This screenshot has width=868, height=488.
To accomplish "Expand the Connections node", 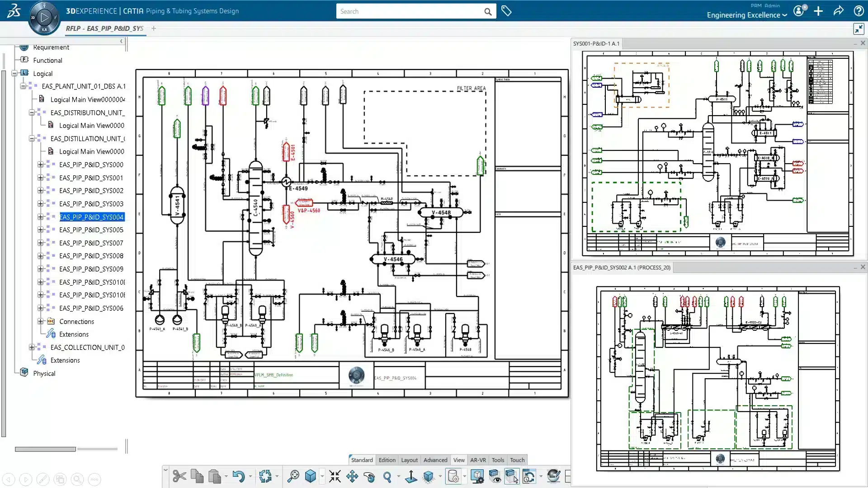I will [41, 321].
